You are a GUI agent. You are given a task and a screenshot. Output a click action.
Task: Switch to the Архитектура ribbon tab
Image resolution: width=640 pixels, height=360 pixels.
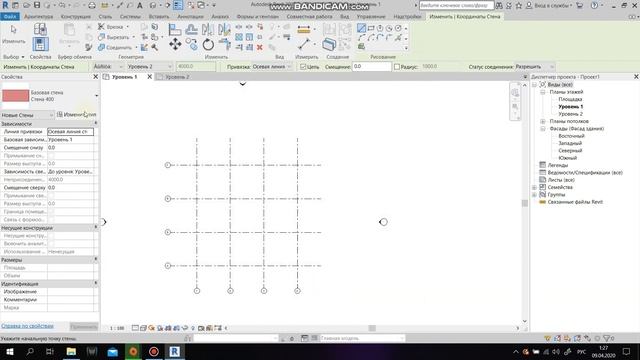tap(39, 17)
